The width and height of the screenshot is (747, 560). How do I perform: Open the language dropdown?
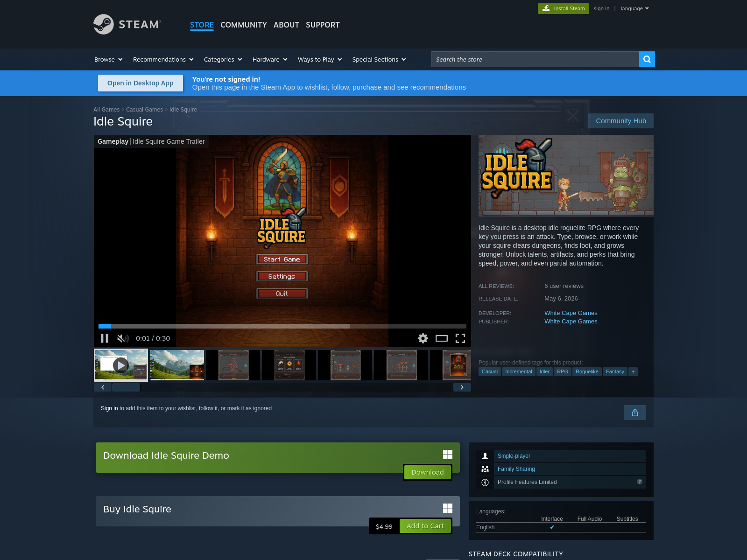pyautogui.click(x=635, y=8)
